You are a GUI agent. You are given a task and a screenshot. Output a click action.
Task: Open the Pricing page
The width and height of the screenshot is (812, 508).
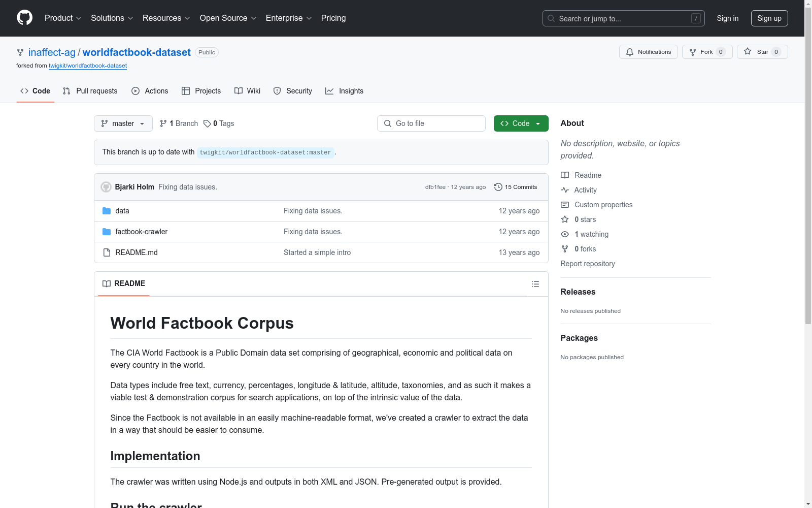coord(333,18)
